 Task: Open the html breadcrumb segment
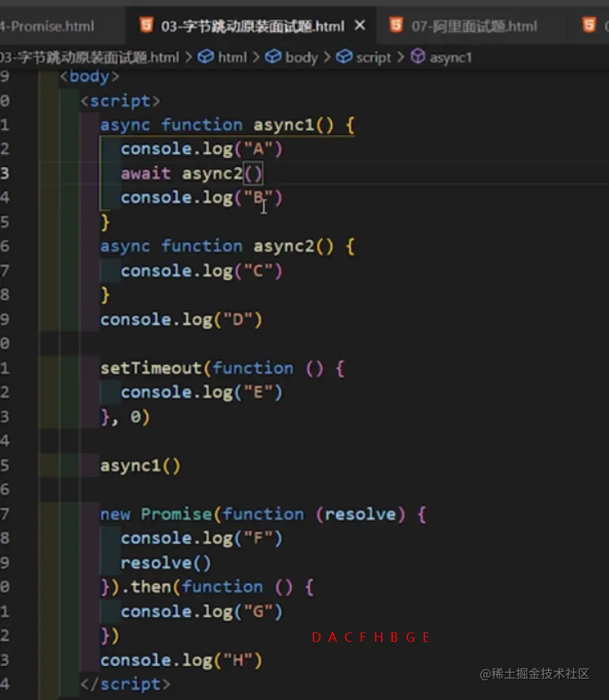[x=232, y=57]
